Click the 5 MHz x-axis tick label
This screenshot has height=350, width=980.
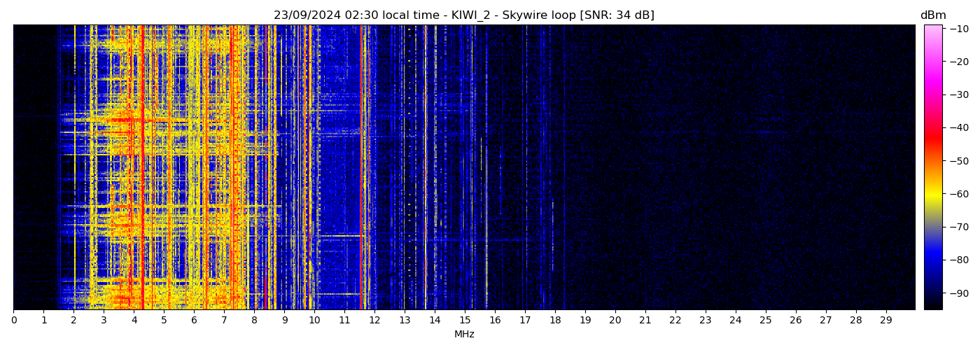click(164, 321)
